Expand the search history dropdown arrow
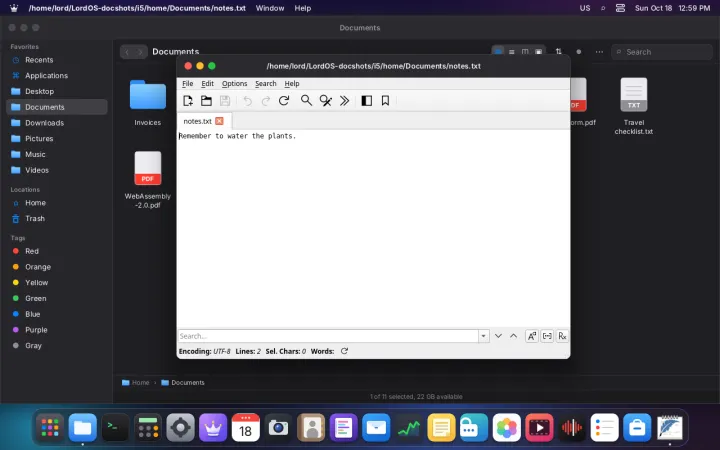The image size is (720, 450). click(x=484, y=336)
